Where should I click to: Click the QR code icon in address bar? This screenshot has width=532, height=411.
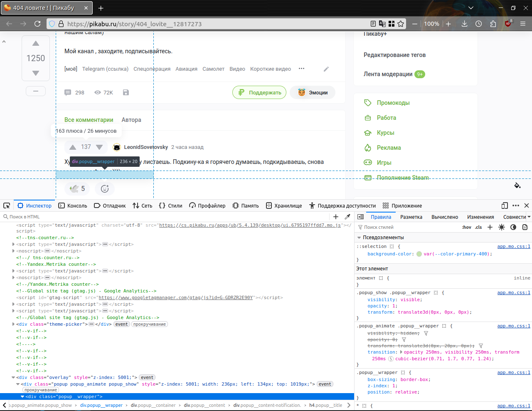click(x=392, y=24)
